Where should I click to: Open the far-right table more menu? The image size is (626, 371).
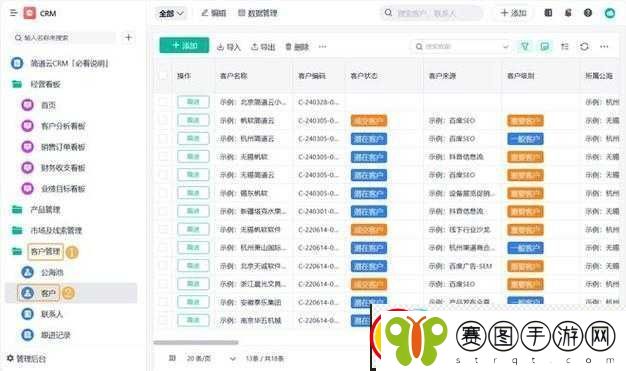coord(604,46)
